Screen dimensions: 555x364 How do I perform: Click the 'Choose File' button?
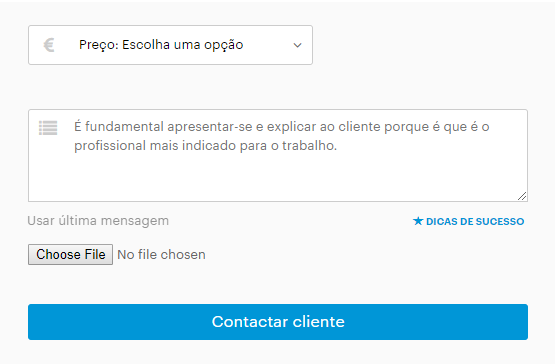click(70, 254)
